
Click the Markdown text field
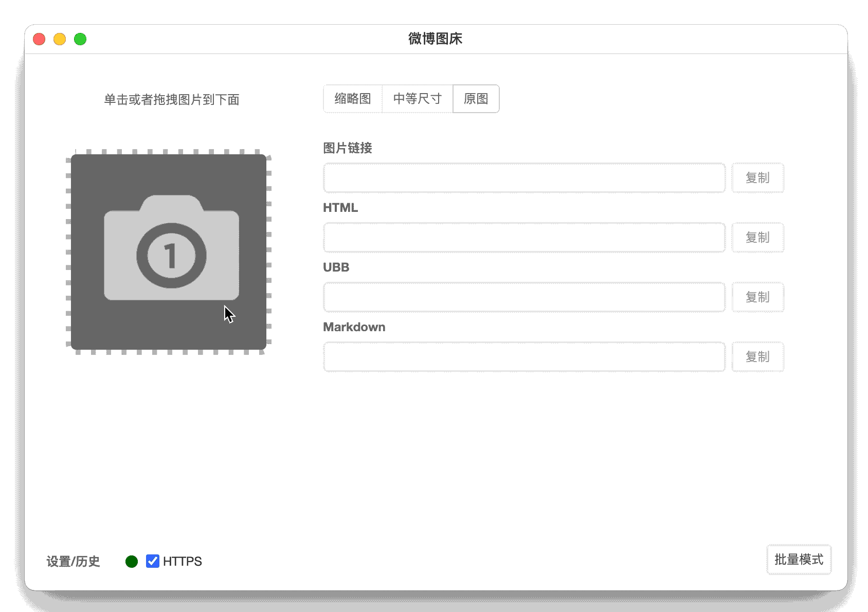click(x=523, y=356)
